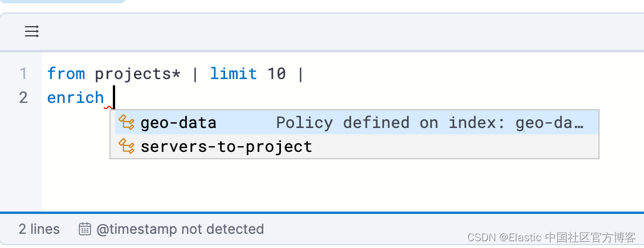Viewport: 644px width, 248px height.
Task: Click line number 1 in the gutter
Action: [x=23, y=73]
